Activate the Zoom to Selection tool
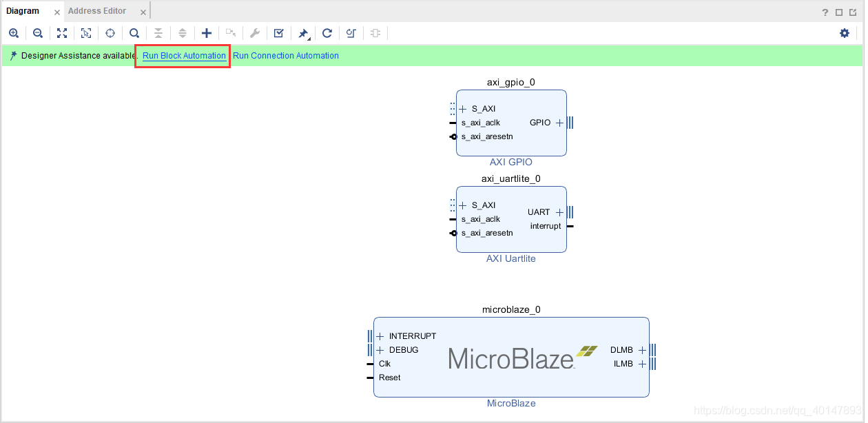This screenshot has height=423, width=868. [85, 32]
